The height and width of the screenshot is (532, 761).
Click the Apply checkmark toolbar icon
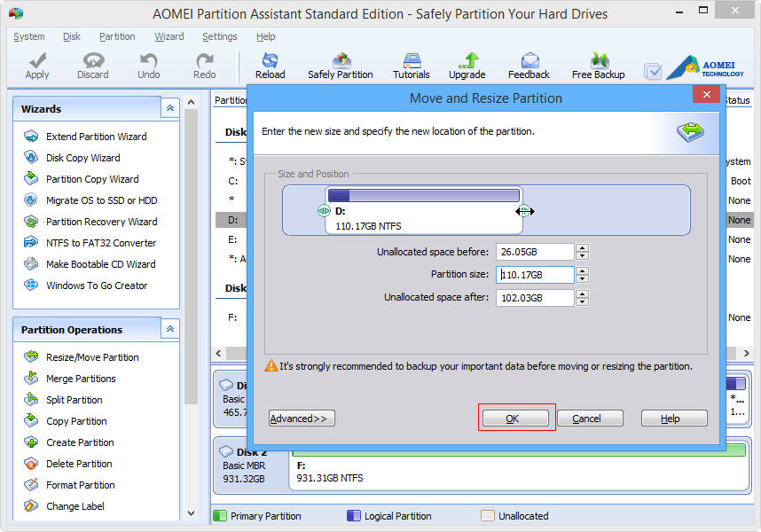click(37, 61)
